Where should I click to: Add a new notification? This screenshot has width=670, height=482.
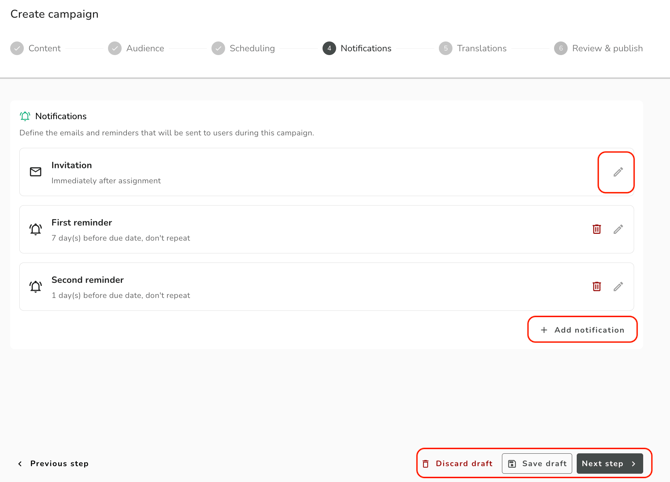[582, 329]
